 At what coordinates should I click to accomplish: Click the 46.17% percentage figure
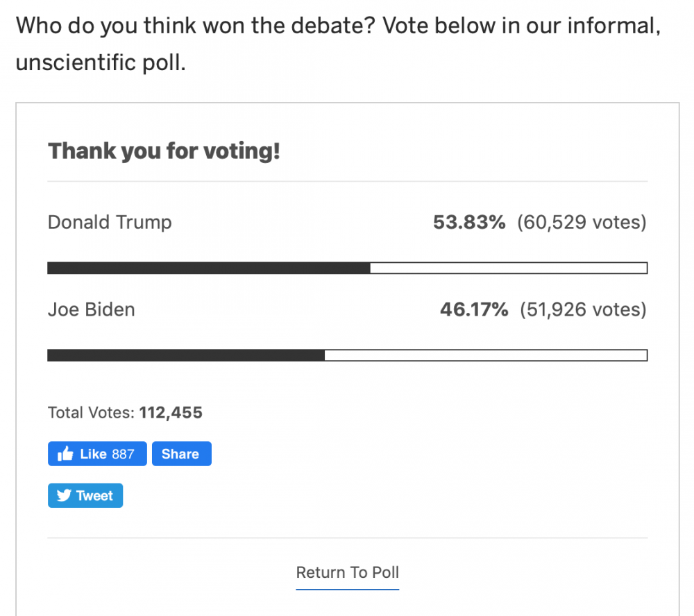pyautogui.click(x=474, y=309)
